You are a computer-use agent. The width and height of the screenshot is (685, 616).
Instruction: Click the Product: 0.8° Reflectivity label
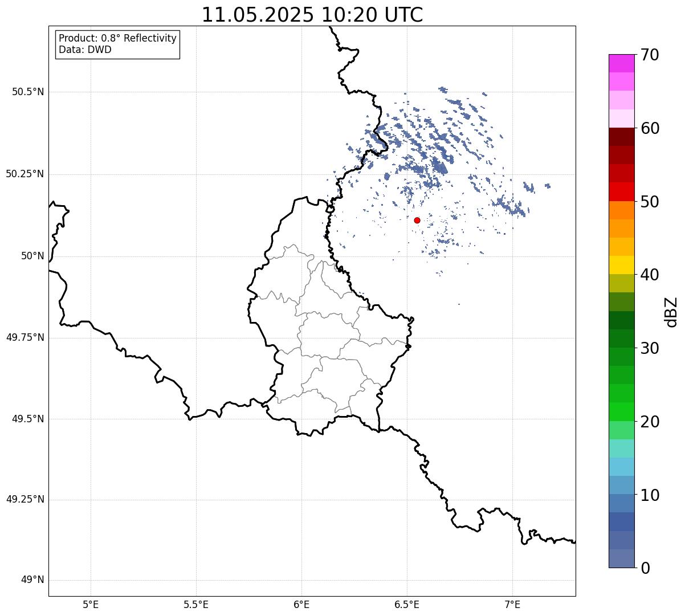pos(118,38)
